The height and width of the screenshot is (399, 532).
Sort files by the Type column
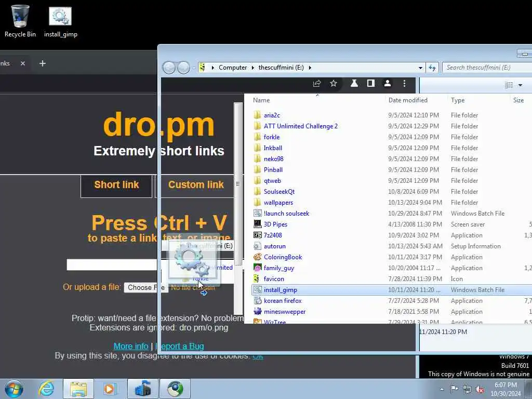click(x=458, y=100)
